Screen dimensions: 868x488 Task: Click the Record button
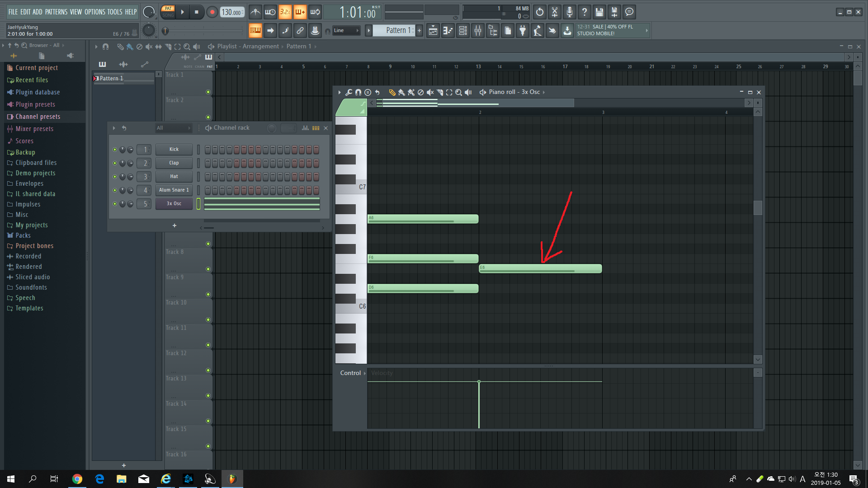212,12
